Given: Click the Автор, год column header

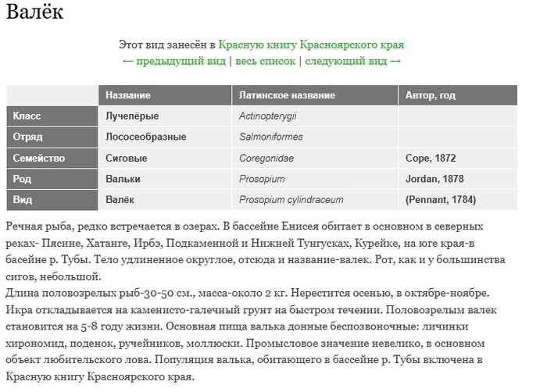Looking at the screenshot, I should (458, 94).
